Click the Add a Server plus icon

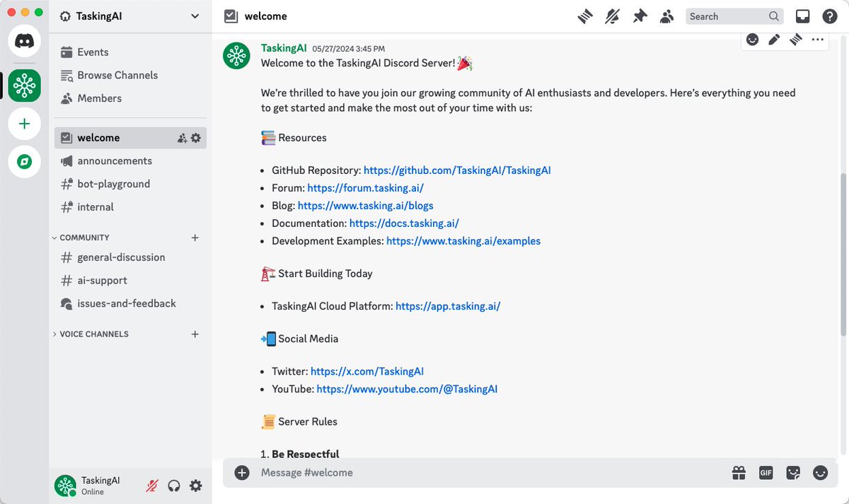[x=24, y=124]
